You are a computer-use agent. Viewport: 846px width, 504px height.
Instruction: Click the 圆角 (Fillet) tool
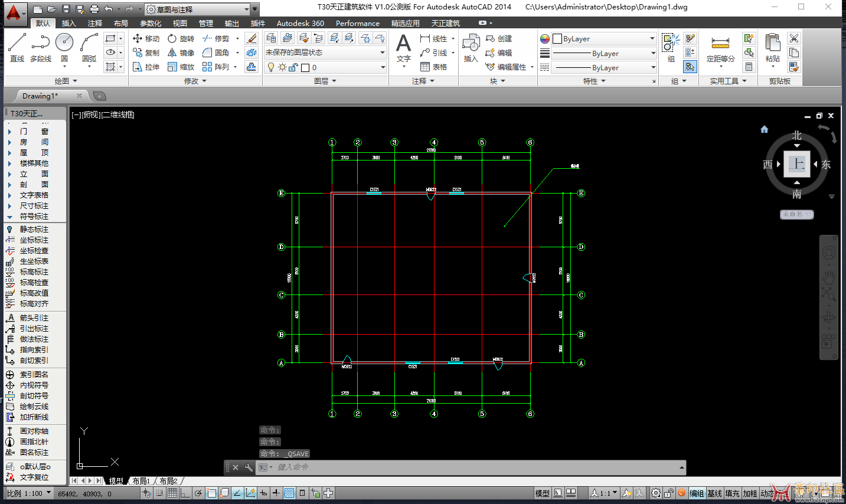(215, 53)
